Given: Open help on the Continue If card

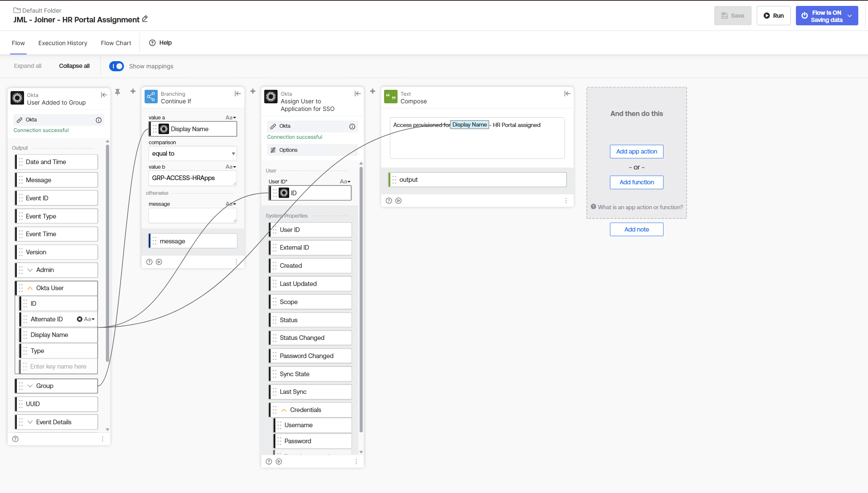Looking at the screenshot, I should 149,262.
